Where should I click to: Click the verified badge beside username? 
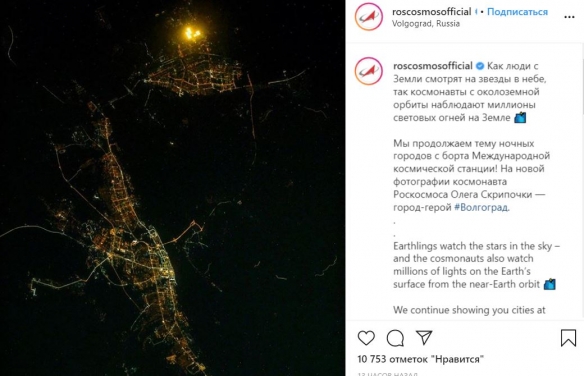480,66
